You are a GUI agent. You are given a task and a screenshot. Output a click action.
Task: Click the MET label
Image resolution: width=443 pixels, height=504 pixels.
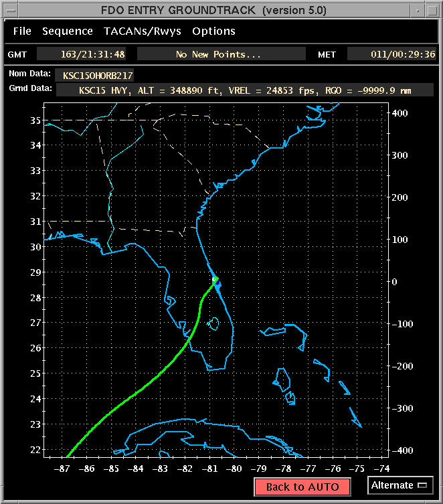coord(327,54)
